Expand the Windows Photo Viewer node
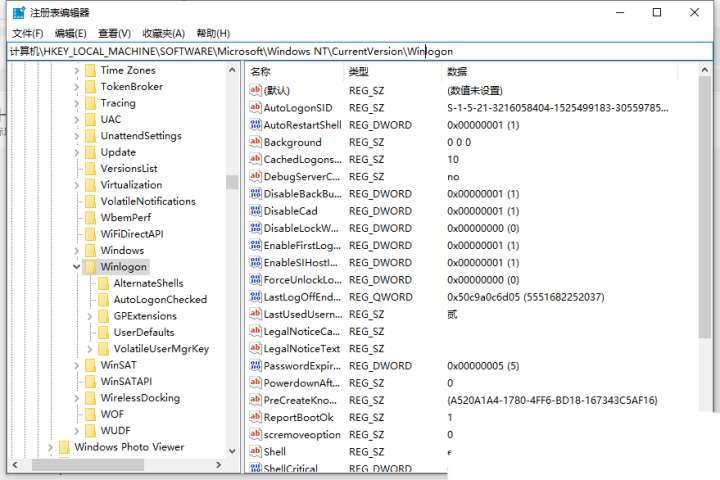 51,447
